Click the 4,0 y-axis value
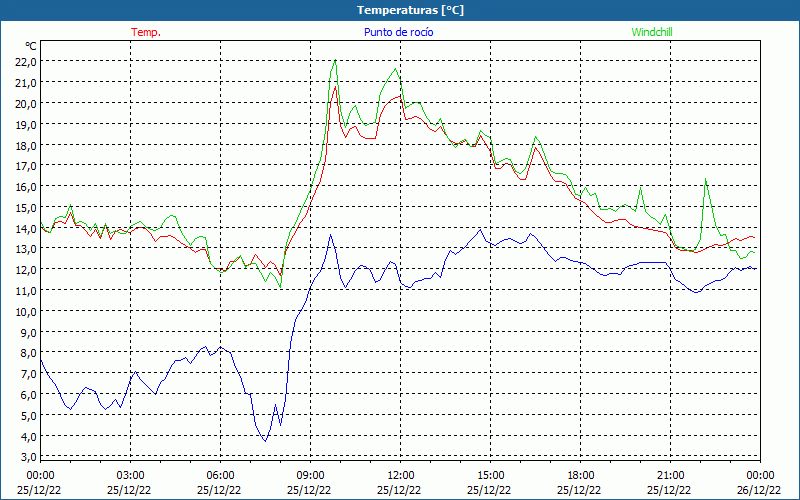 point(28,436)
